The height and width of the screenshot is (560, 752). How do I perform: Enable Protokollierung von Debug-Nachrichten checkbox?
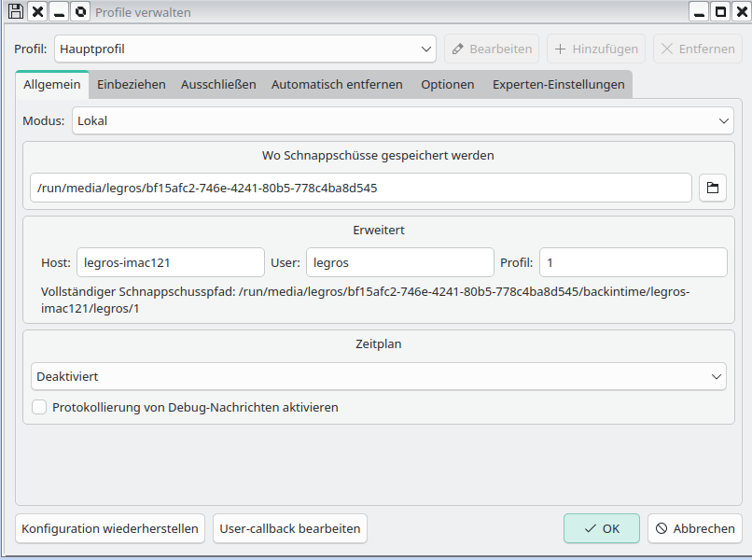pyautogui.click(x=39, y=407)
